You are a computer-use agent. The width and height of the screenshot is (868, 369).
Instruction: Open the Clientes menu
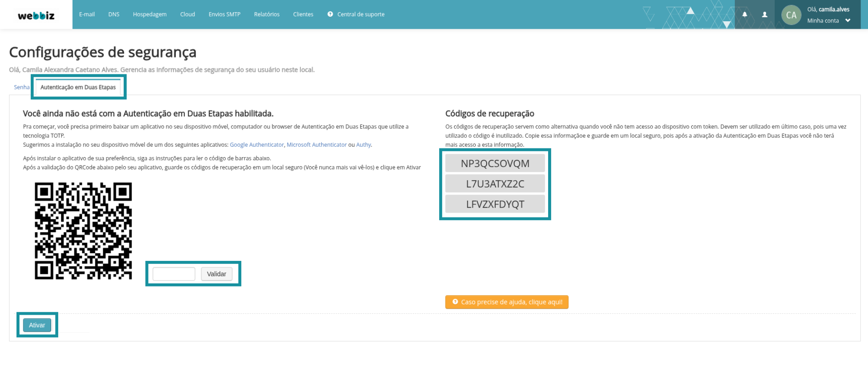click(303, 14)
